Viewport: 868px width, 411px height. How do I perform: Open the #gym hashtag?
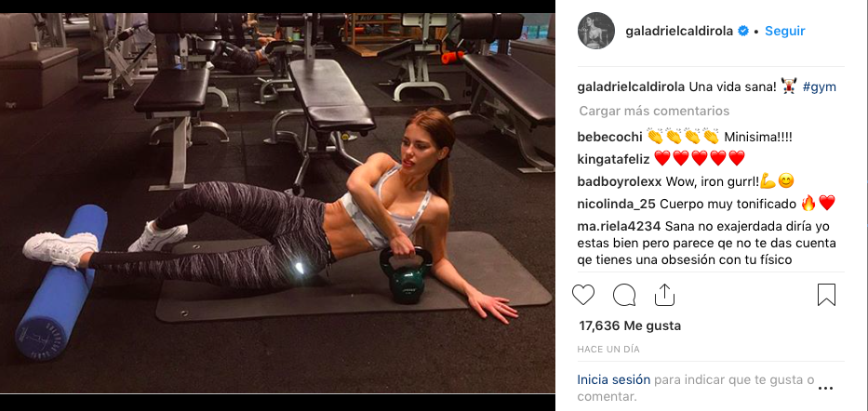(x=820, y=86)
